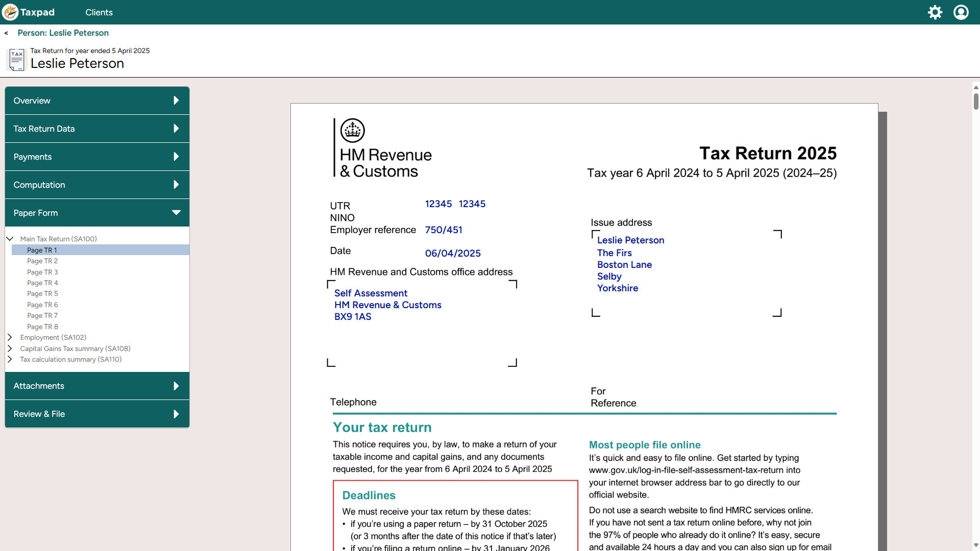Click the Taxpad logo icon
The width and height of the screenshot is (980, 551).
(x=10, y=12)
